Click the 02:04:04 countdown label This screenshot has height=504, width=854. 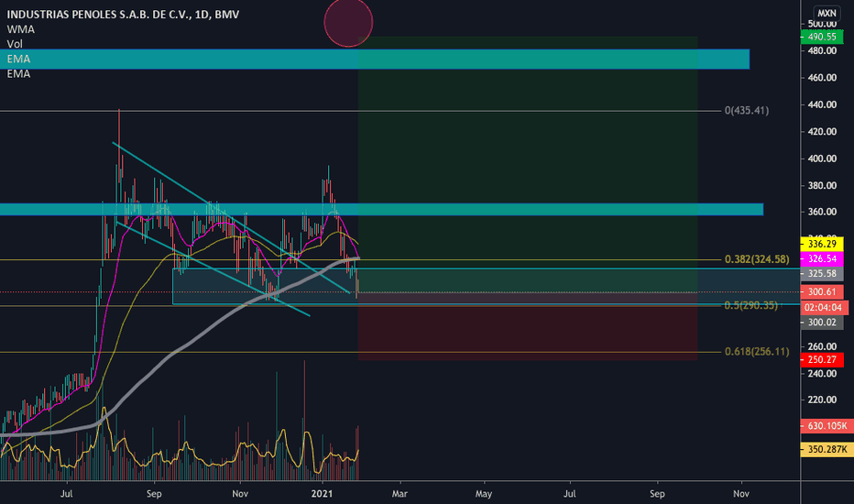822,307
